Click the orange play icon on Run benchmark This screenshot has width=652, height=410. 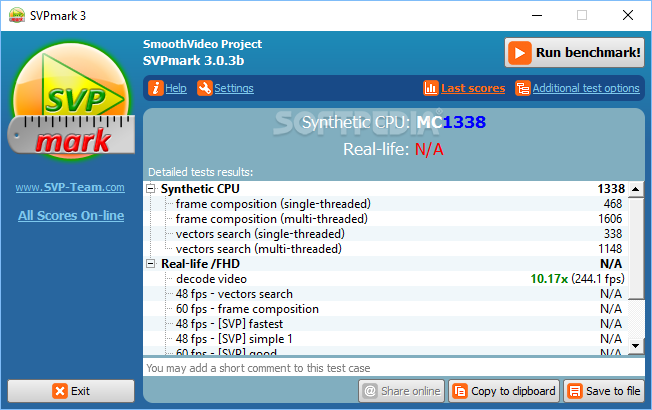click(x=519, y=53)
